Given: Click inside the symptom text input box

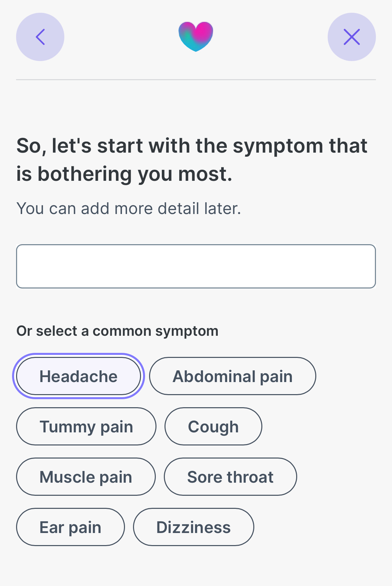Looking at the screenshot, I should click(196, 266).
